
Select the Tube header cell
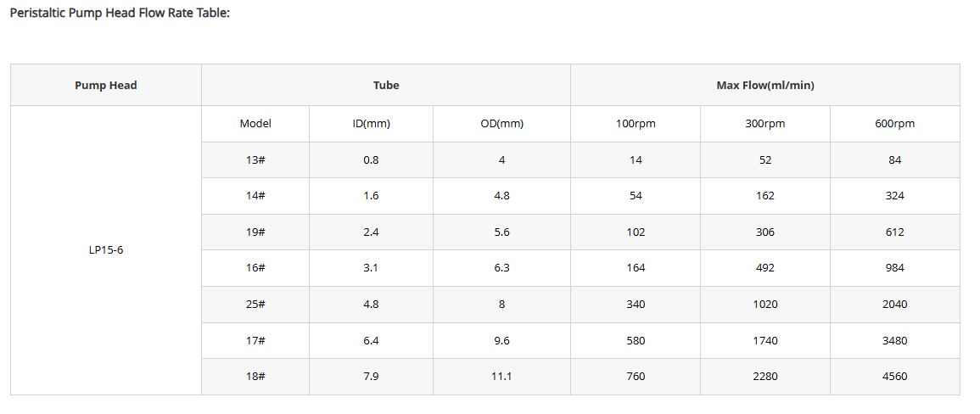pos(385,85)
